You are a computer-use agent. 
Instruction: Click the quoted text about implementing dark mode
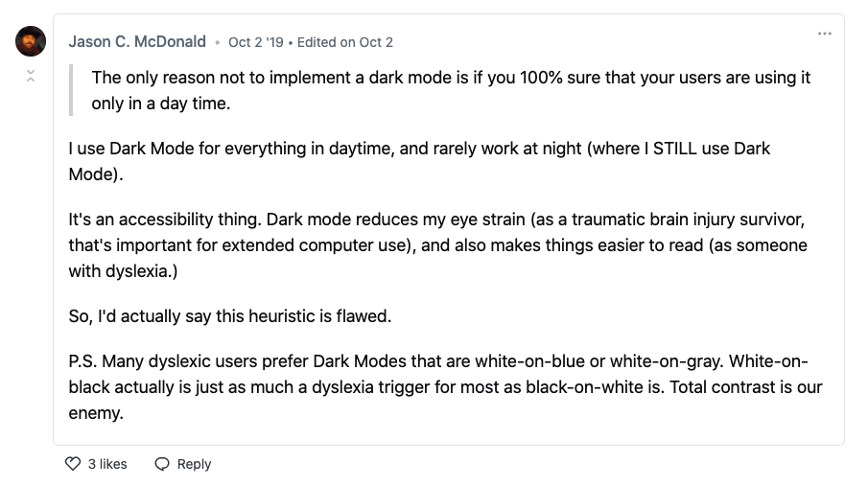451,90
